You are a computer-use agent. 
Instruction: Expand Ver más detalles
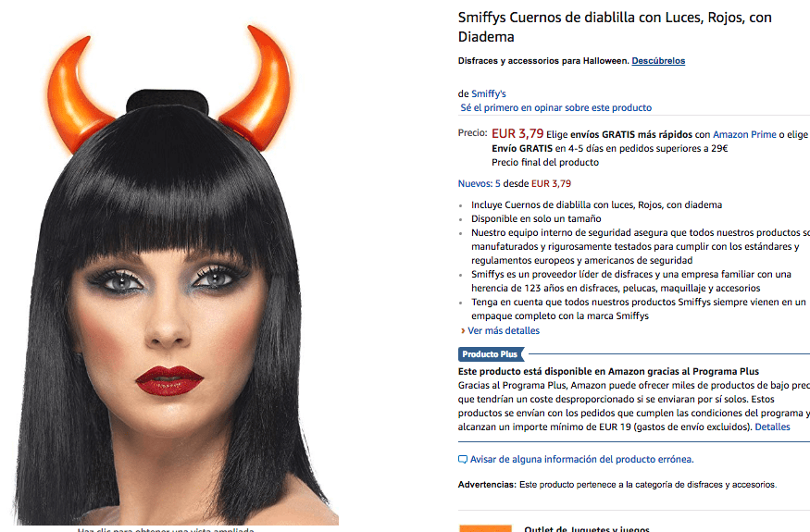[504, 330]
